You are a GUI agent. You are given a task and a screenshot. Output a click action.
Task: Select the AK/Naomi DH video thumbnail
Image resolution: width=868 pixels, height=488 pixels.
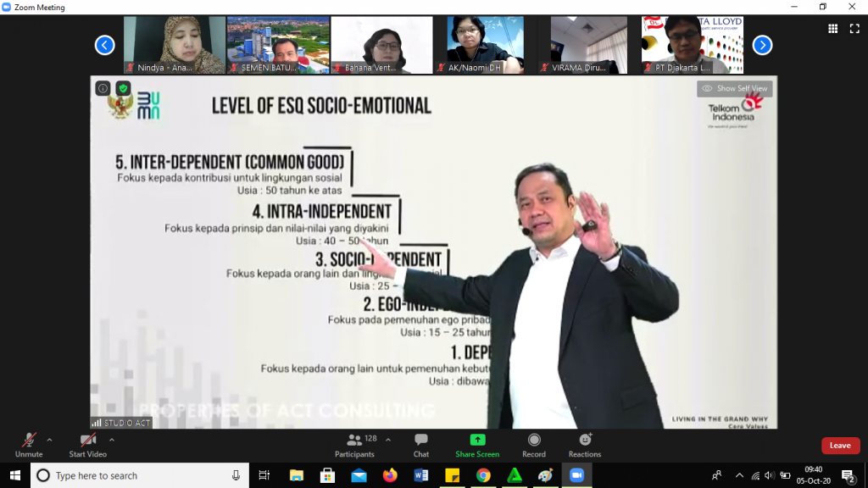484,45
